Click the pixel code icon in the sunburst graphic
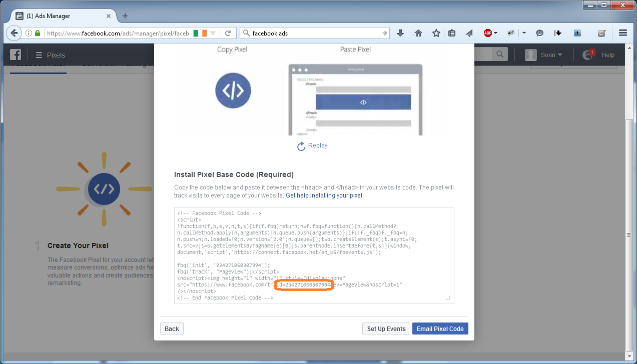637x364 pixels. tap(104, 189)
